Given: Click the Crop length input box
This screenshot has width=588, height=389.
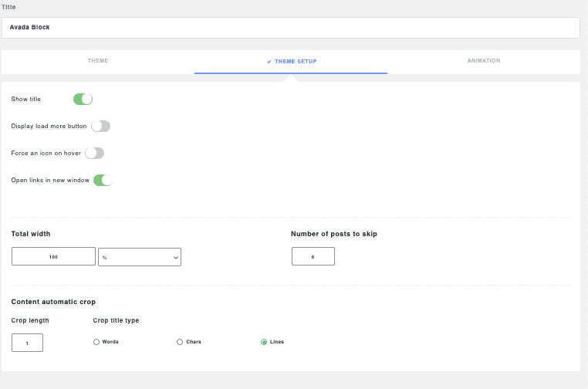Looking at the screenshot, I should coord(27,343).
